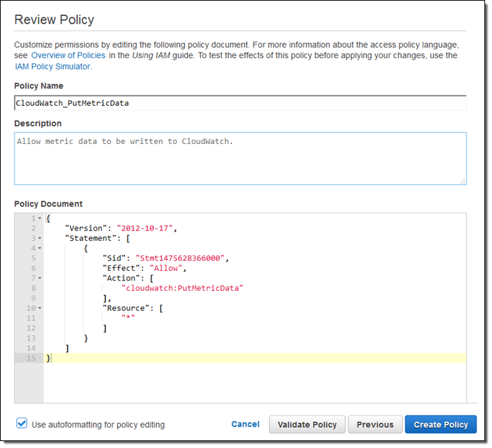
Task: Click the cloudwatch:PutMetricData action string
Action: click(182, 288)
